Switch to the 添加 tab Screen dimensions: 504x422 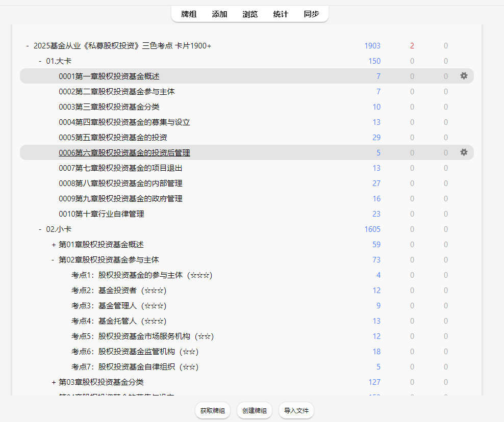219,14
